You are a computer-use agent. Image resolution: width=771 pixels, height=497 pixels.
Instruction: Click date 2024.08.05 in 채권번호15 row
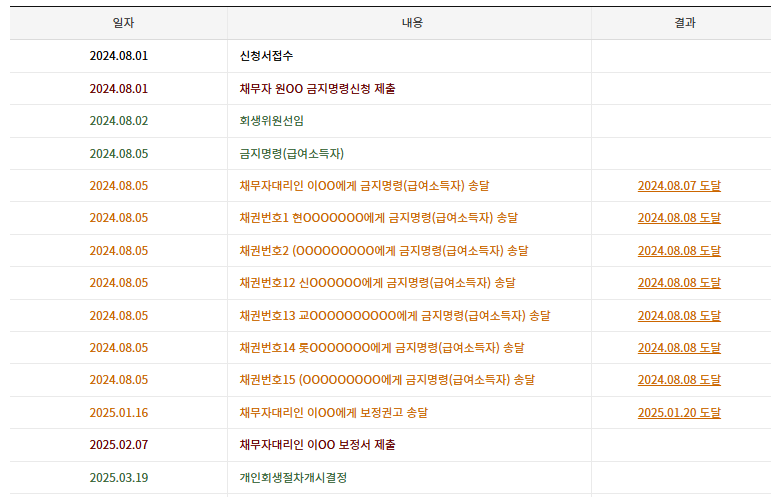(119, 380)
